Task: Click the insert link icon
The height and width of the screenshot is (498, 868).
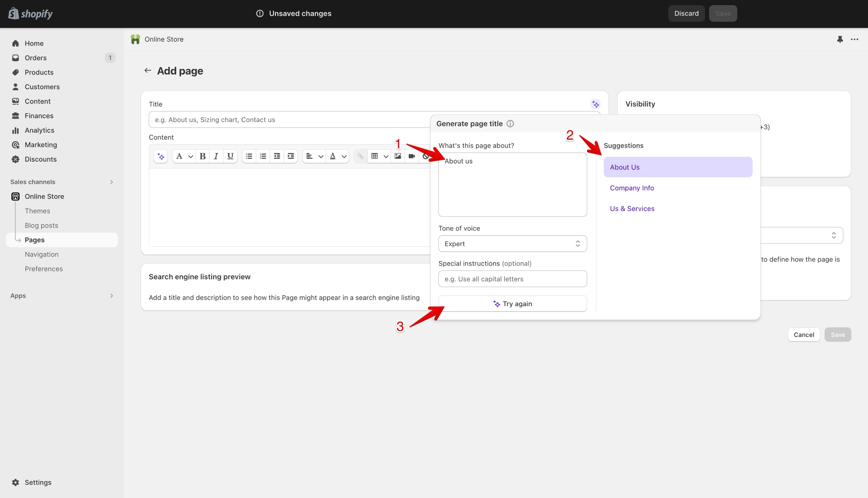Action: (x=360, y=156)
